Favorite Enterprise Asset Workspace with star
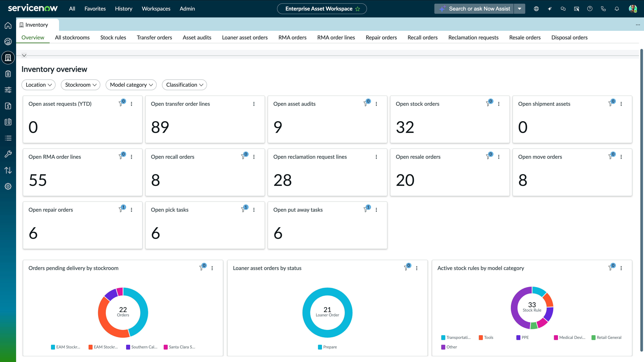Image resolution: width=644 pixels, height=362 pixels. point(358,9)
